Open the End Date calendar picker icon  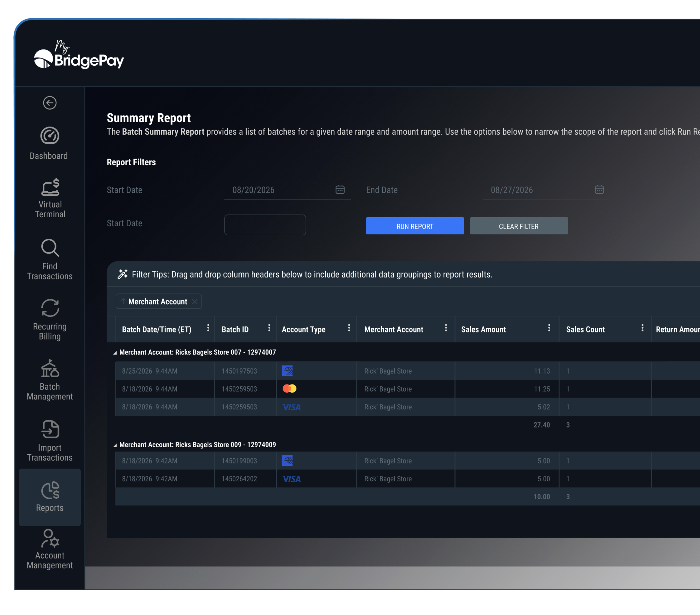(x=599, y=189)
